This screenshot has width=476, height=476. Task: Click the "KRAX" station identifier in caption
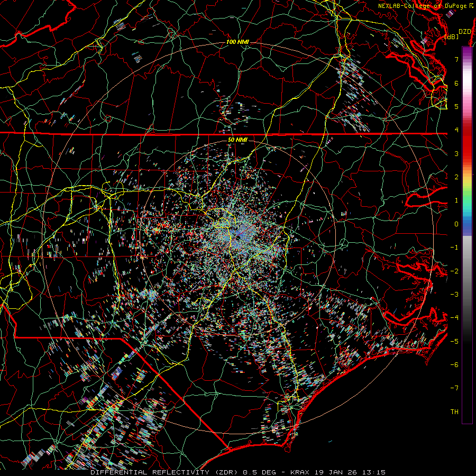click(300, 472)
